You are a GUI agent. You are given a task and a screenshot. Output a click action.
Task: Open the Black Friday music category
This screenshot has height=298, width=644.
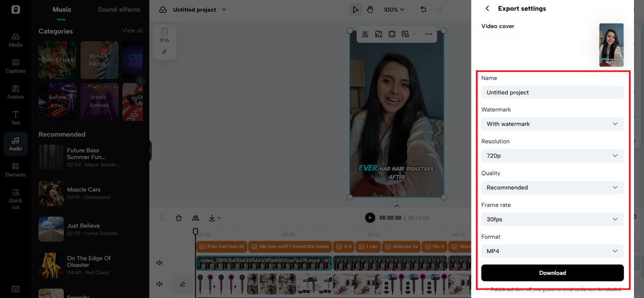coord(99,60)
